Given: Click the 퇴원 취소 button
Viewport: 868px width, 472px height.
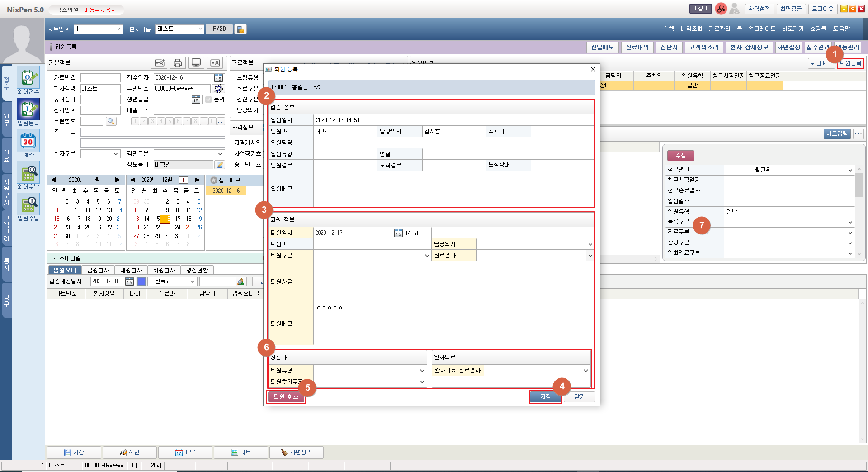Looking at the screenshot, I should tap(286, 396).
